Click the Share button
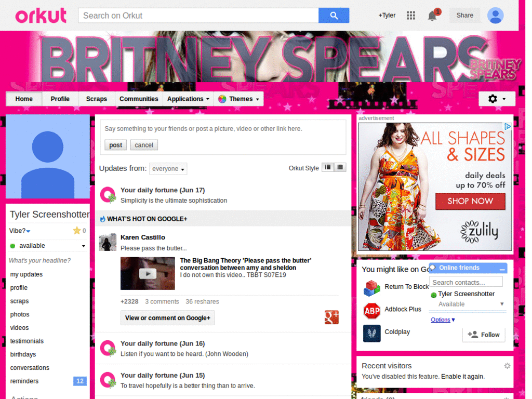The image size is (532, 399). pyautogui.click(x=464, y=15)
